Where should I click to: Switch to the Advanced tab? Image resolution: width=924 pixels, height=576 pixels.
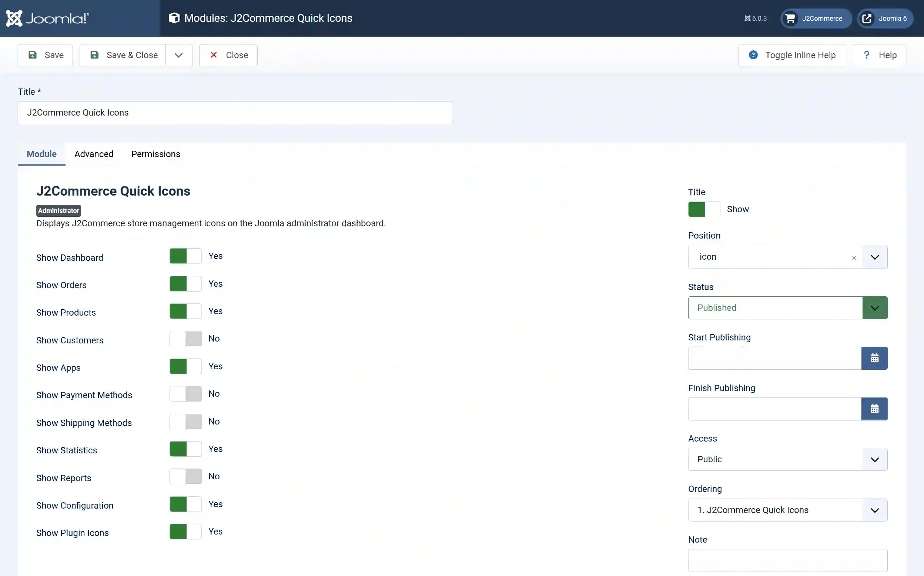[94, 154]
